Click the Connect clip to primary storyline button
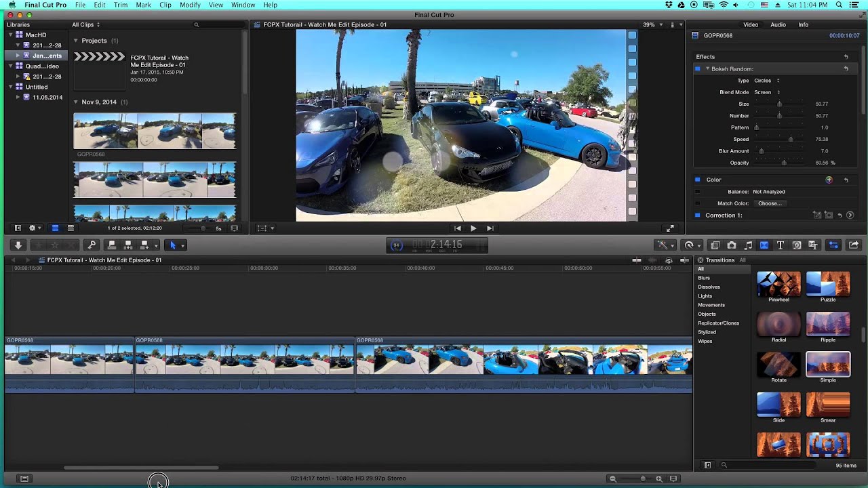The width and height of the screenshot is (868, 488). 112,245
